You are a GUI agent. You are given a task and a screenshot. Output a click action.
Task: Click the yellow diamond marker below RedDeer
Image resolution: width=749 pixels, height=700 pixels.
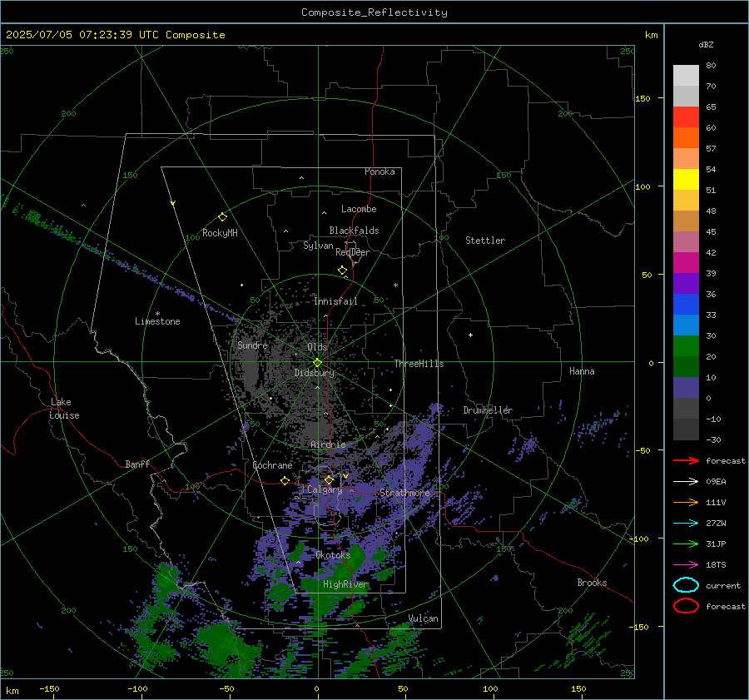click(x=343, y=271)
